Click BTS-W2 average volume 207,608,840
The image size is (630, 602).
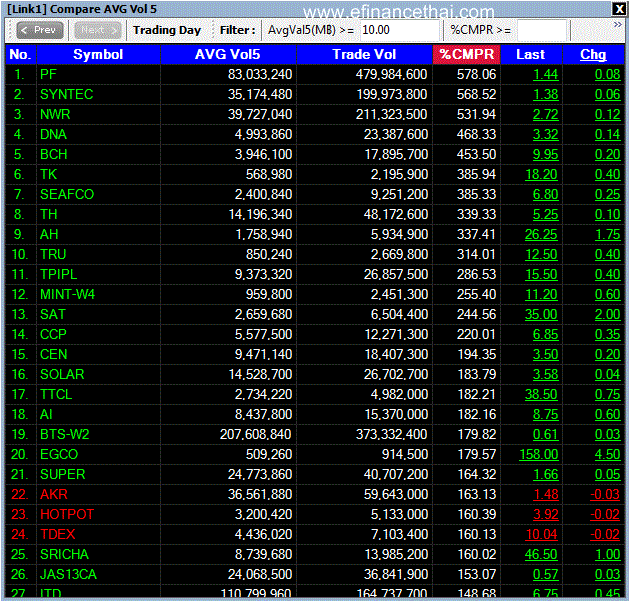coord(256,434)
